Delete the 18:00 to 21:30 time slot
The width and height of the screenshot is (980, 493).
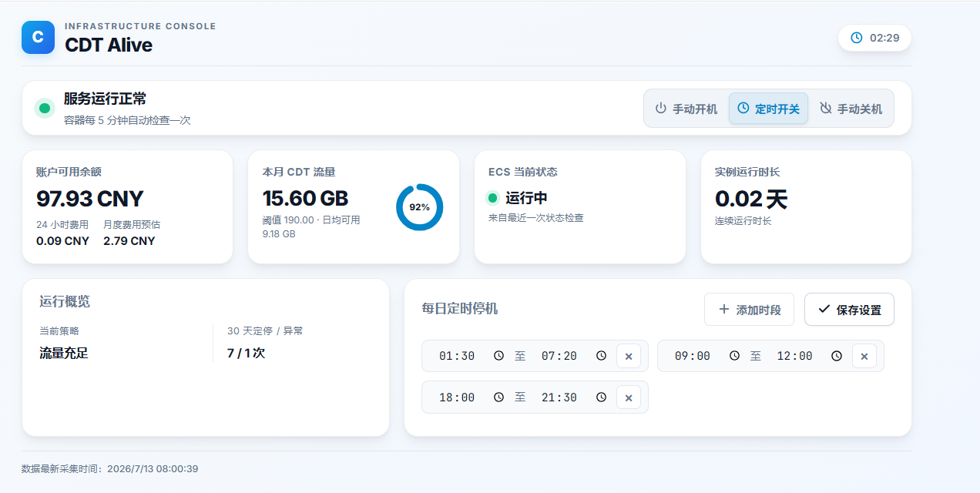click(x=629, y=397)
